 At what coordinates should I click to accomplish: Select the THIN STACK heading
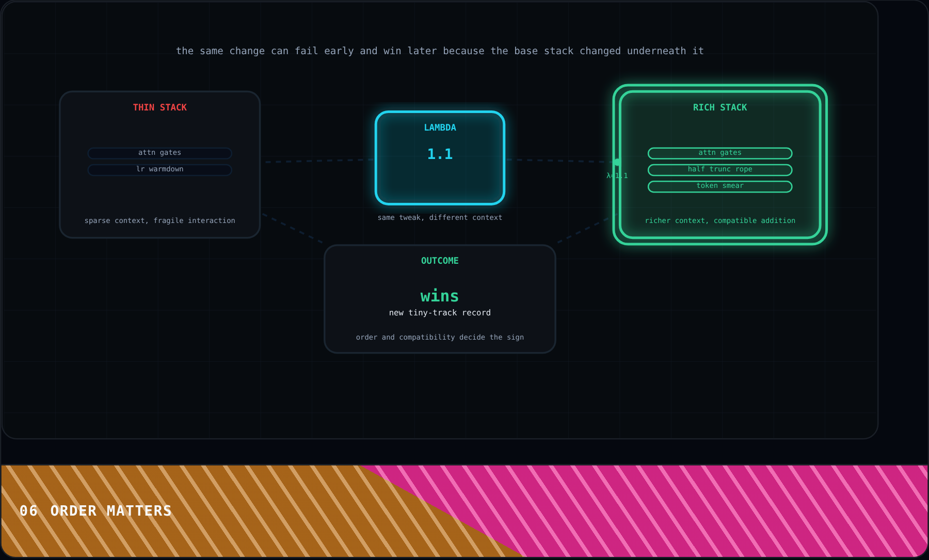pos(160,107)
